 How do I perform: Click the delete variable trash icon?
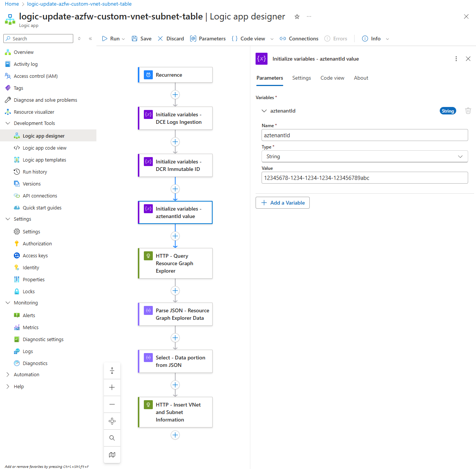click(x=468, y=111)
